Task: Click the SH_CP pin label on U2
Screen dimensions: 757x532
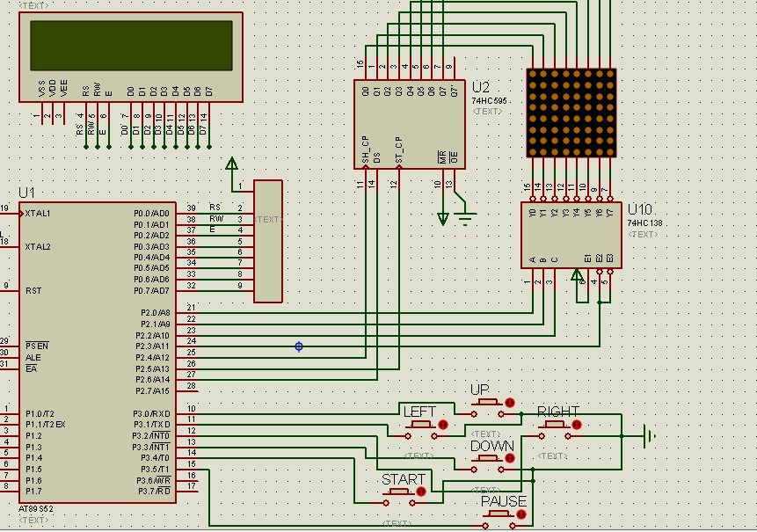Action: pos(366,150)
